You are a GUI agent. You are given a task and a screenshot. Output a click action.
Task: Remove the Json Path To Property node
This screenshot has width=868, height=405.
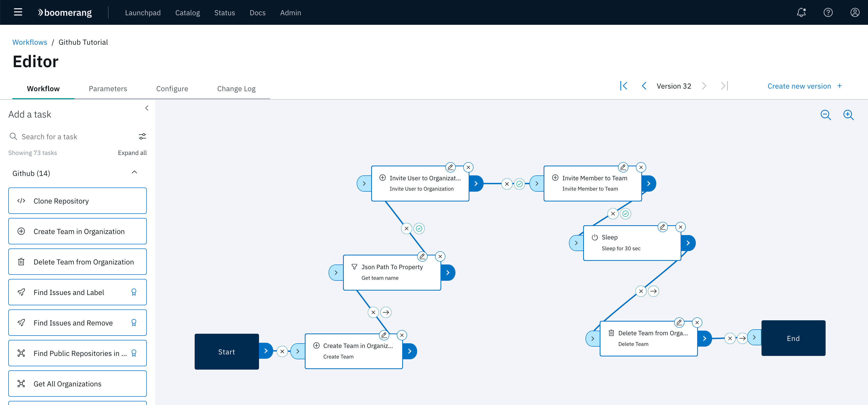coord(440,256)
